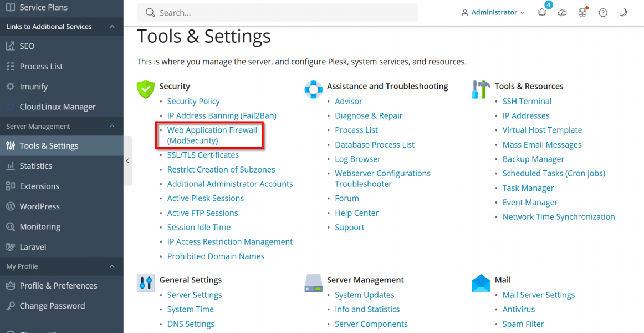The height and width of the screenshot is (333, 644).
Task: Open Session Idle Time link
Action: coord(199,228)
